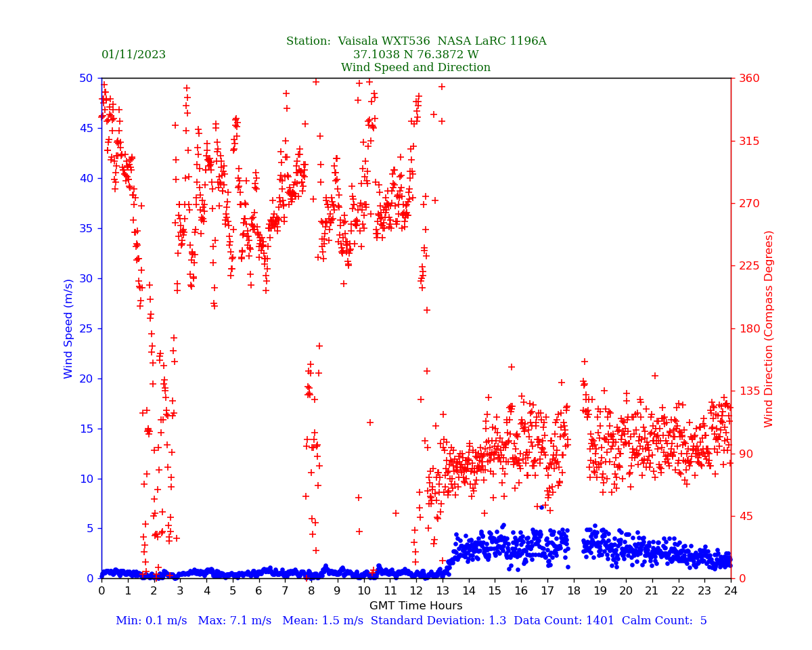Click the Wind Speed (m/s) axis label
This screenshot has height=650, width=812.
[69, 328]
